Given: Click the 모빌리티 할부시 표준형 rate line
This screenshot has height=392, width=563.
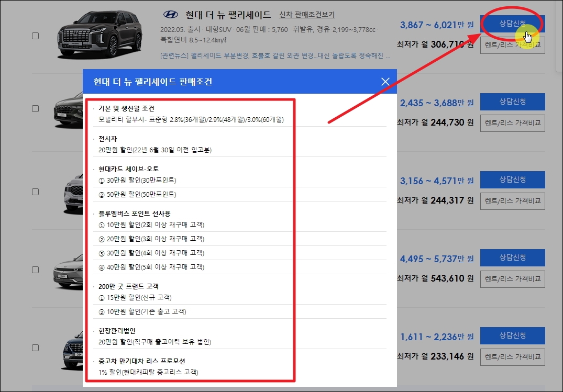Looking at the screenshot, I should point(191,119).
